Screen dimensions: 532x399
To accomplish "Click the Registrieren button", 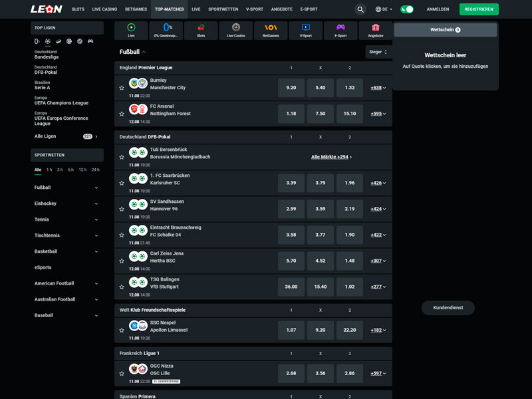I will coord(479,9).
